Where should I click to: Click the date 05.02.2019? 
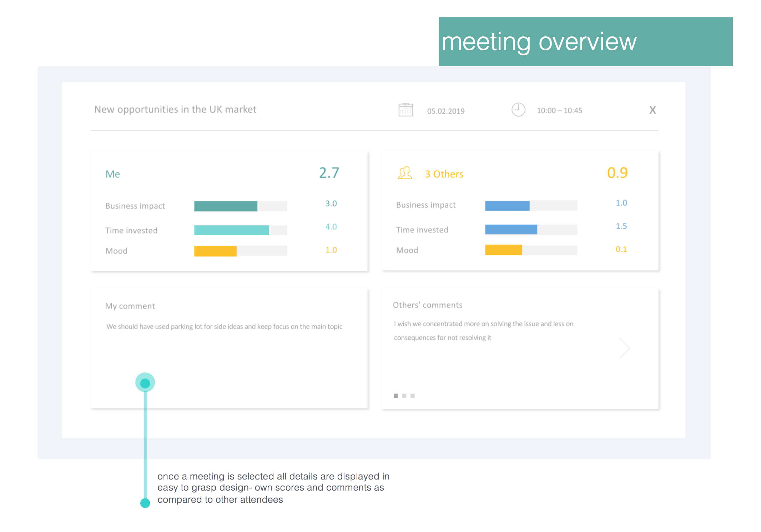[x=445, y=111]
